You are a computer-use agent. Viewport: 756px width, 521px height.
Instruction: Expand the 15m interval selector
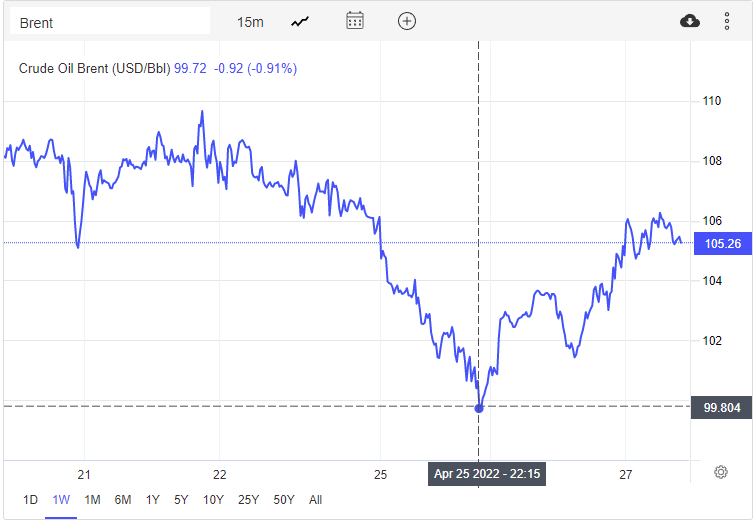[x=250, y=22]
